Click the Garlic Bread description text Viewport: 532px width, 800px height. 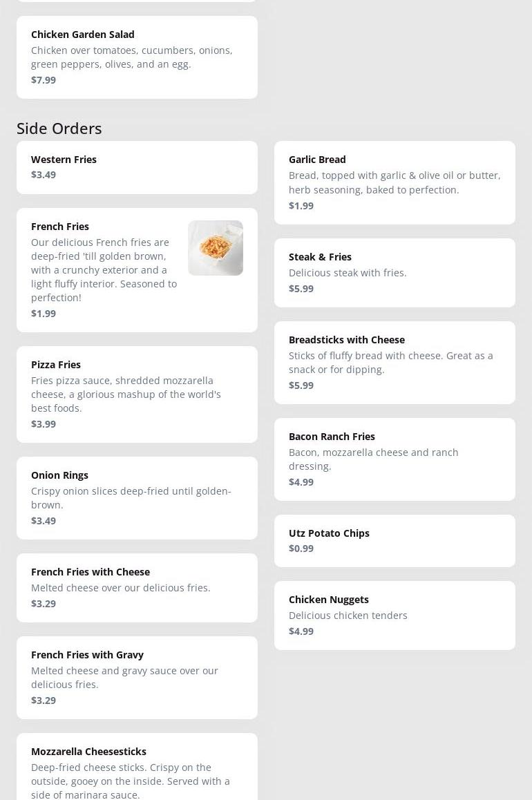pos(394,182)
